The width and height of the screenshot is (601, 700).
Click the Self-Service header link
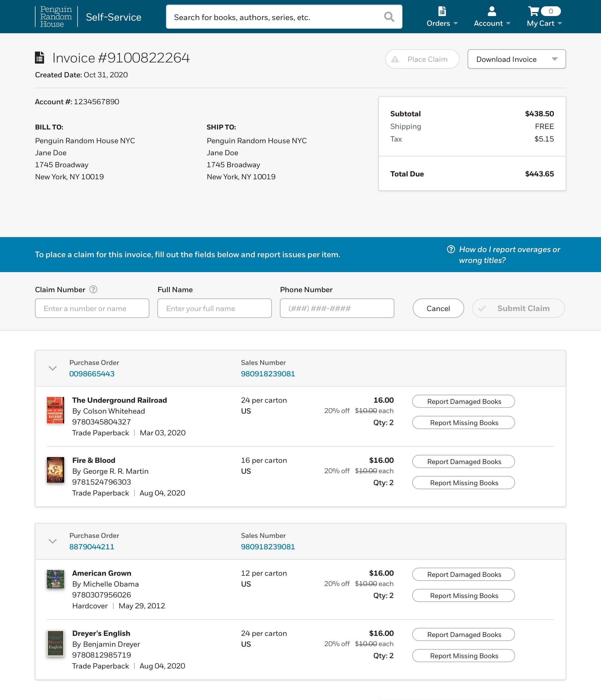click(x=113, y=17)
